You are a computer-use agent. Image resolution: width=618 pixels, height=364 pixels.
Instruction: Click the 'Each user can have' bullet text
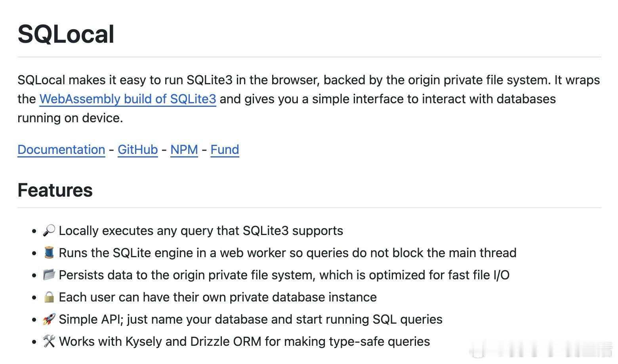pos(218,297)
